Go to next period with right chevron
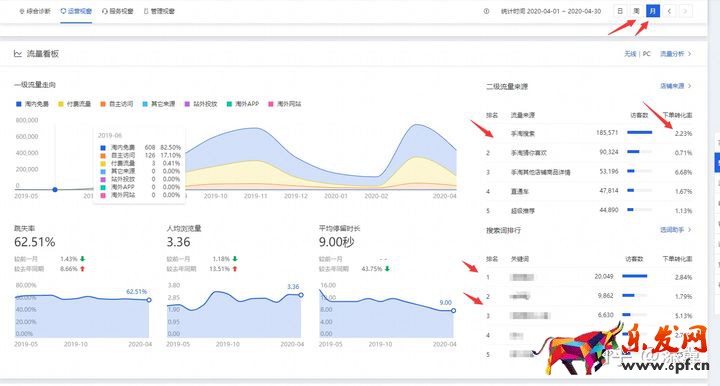Viewport: 720px width, 386px height. coord(686,11)
